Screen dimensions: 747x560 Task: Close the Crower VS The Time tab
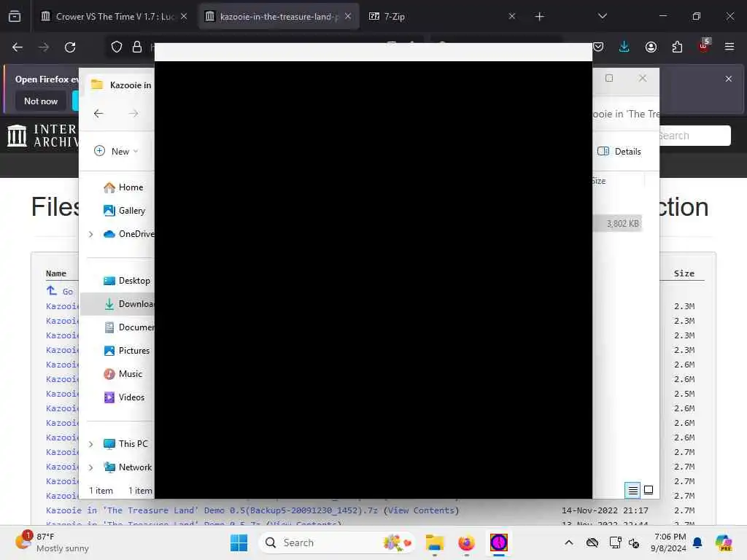pos(184,16)
